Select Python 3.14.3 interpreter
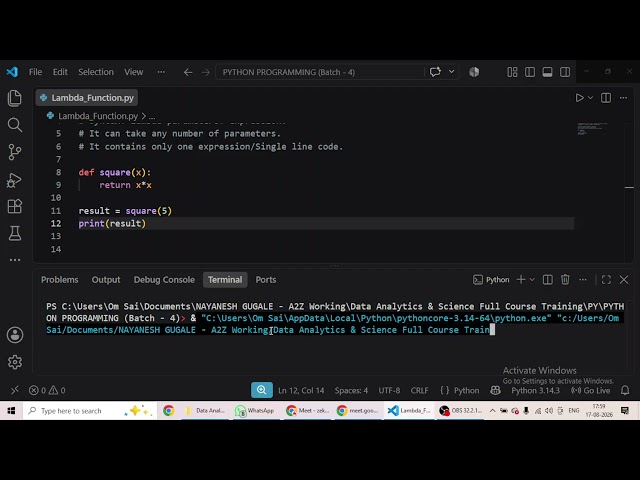The image size is (640, 480). (536, 391)
